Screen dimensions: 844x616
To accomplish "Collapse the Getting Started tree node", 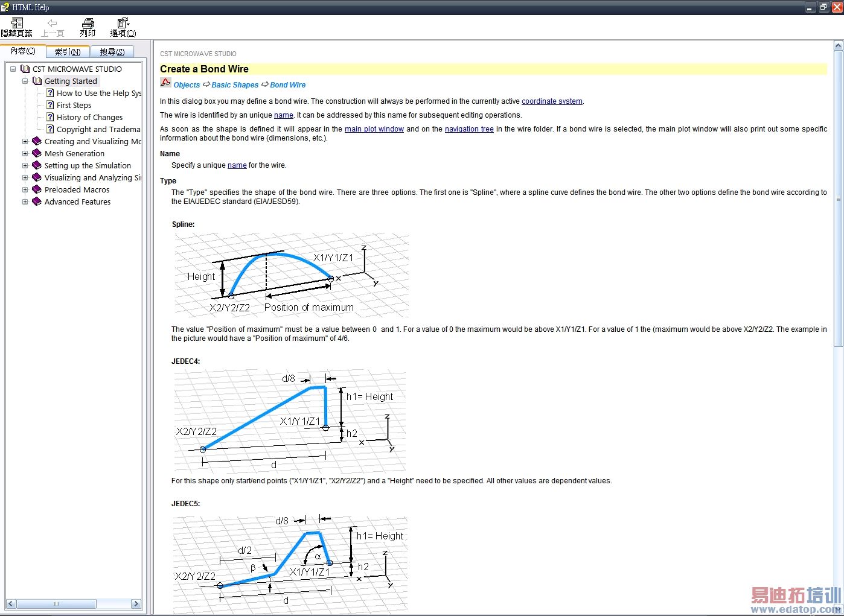I will (25, 81).
